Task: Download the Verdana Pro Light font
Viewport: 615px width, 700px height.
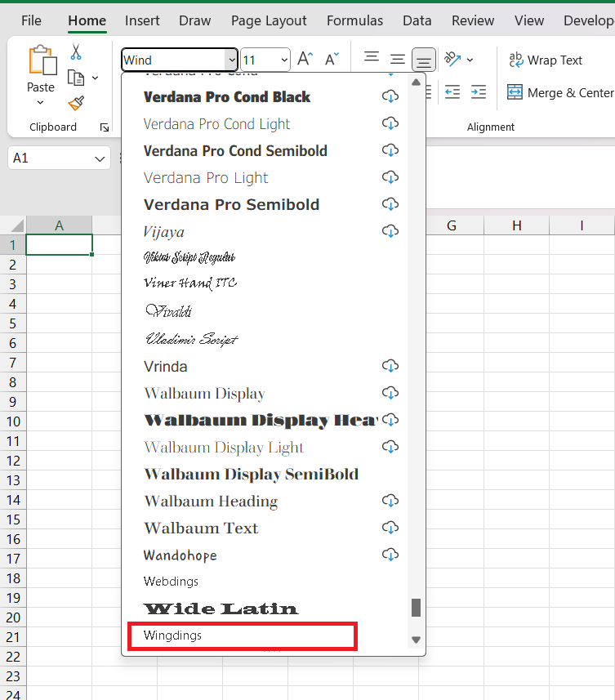Action: 390,177
